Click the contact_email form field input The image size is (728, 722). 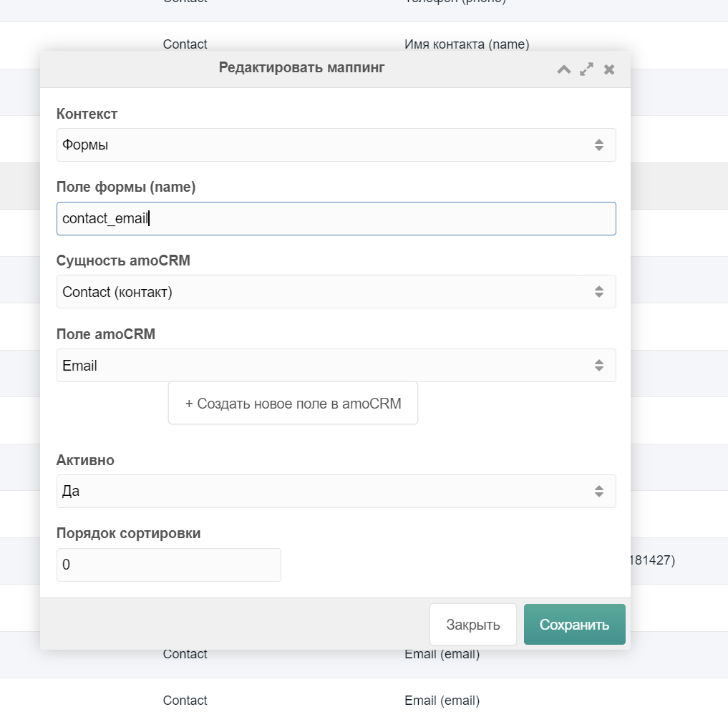(336, 219)
